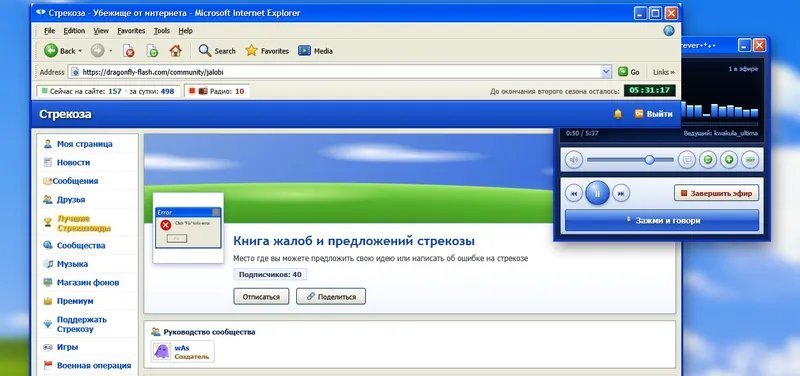Open the Сообщества sidebar link
The image size is (800, 376).
tap(81, 245)
